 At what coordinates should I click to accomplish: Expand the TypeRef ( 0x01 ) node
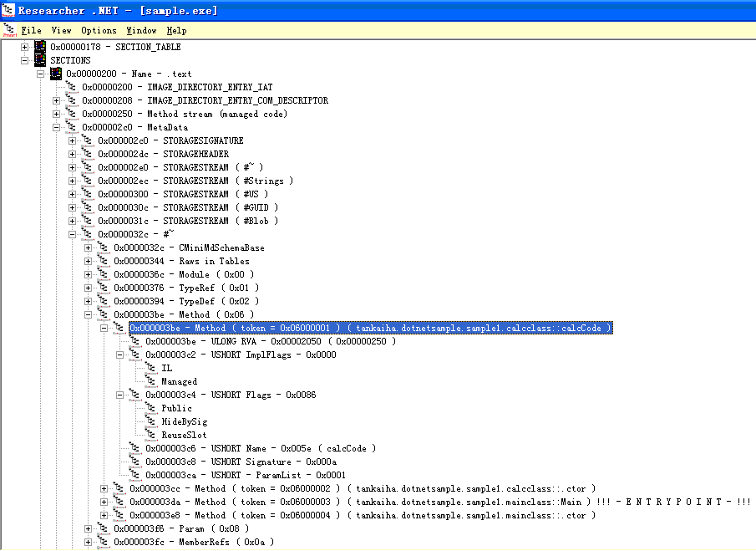pos(89,288)
